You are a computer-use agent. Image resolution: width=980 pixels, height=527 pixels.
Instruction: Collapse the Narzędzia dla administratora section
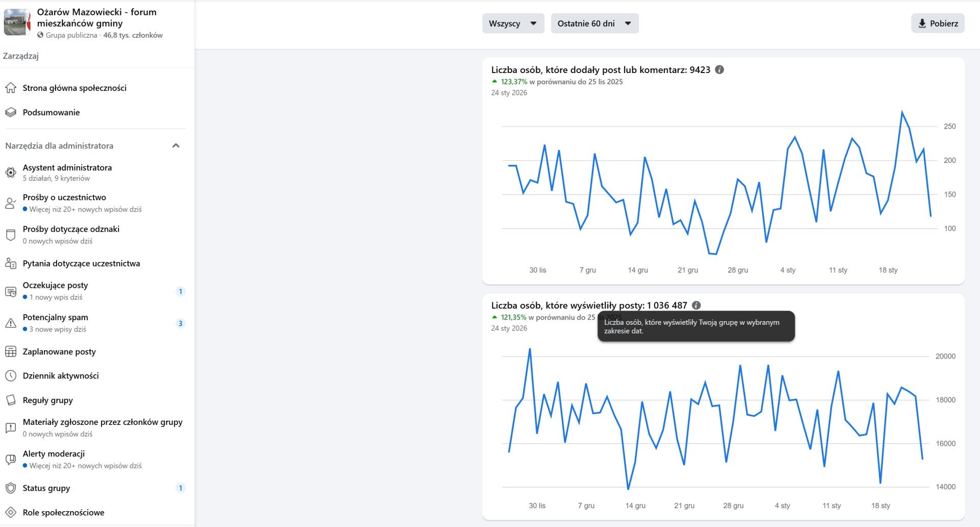(176, 146)
